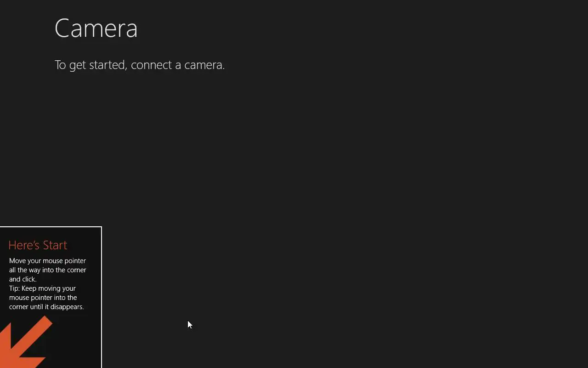This screenshot has height=368, width=588.
Task: Click the "Tip: Keep moving your" line
Action: point(42,288)
